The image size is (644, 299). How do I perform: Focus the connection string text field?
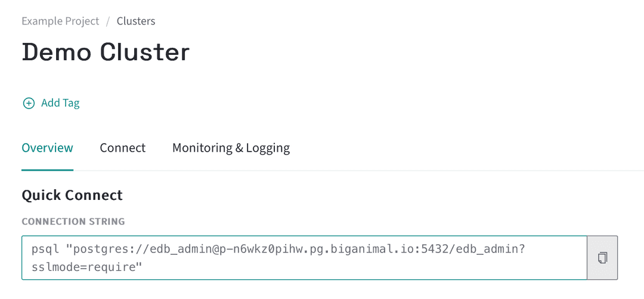click(304, 258)
